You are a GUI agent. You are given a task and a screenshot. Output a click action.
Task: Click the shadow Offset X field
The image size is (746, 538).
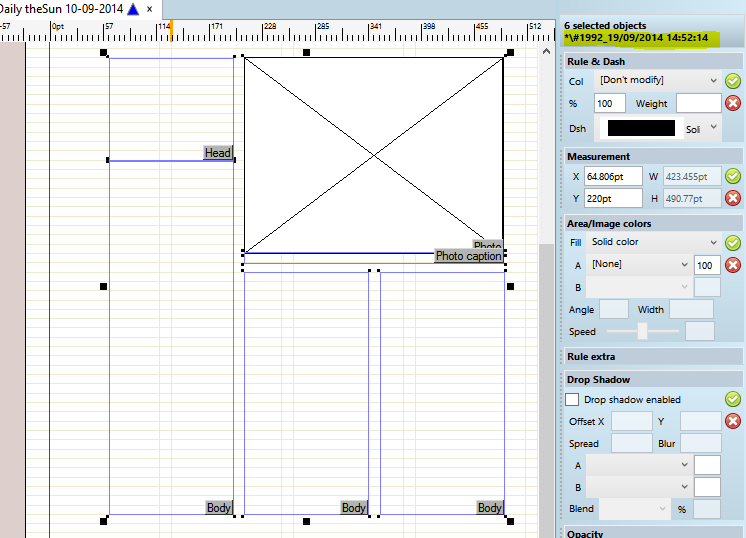coord(631,421)
